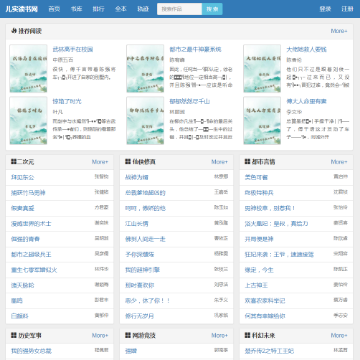Click the cover of 武林高手在校园

[x=28, y=68]
